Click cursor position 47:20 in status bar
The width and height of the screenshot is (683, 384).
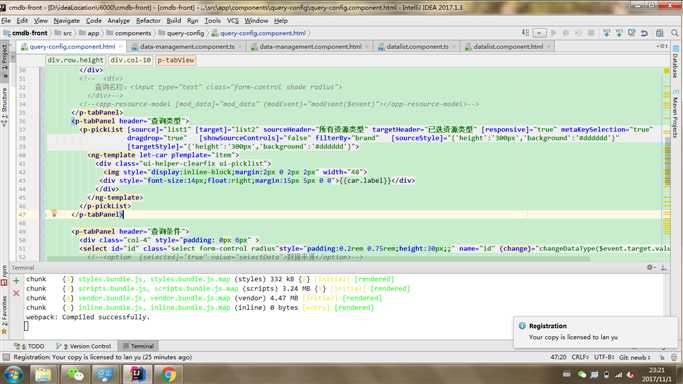pyautogui.click(x=558, y=357)
